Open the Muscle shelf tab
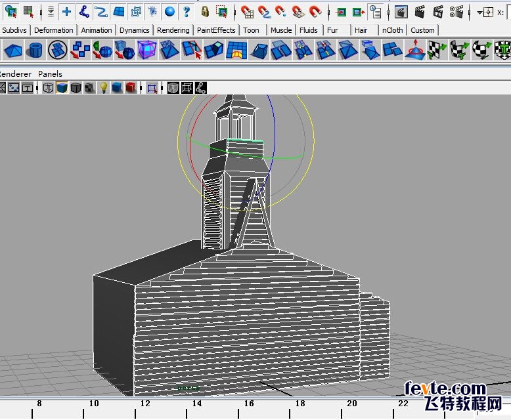This screenshot has height=420, width=511. [281, 30]
